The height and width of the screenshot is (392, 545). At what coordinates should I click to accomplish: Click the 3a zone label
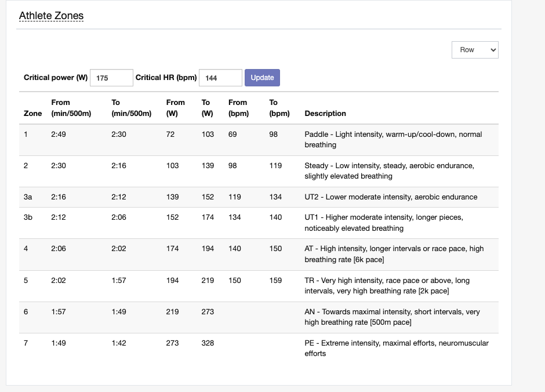click(x=28, y=197)
